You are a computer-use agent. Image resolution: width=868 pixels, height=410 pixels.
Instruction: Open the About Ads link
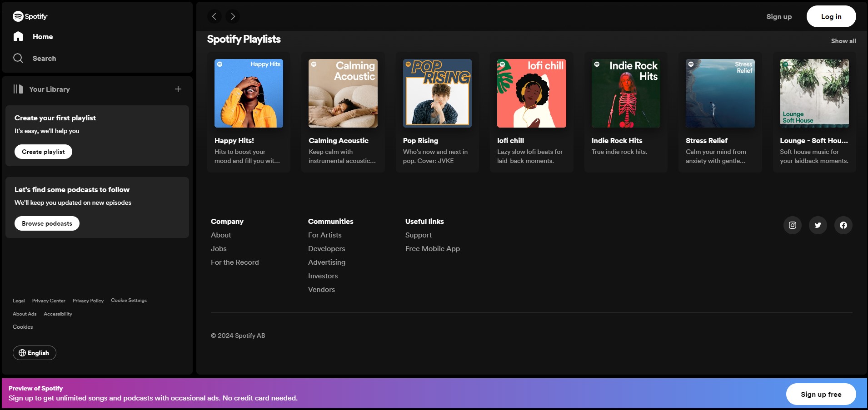(x=25, y=314)
